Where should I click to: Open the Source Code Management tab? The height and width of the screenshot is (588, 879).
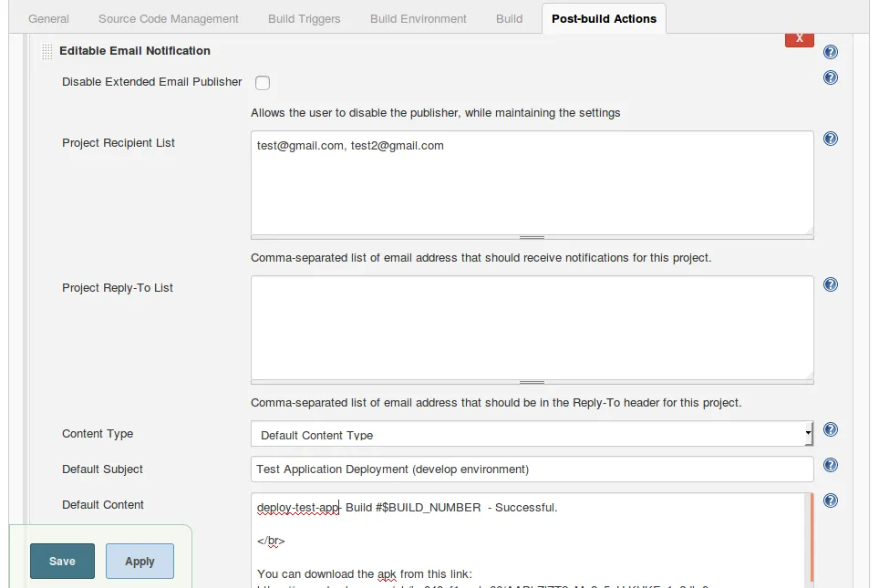169,18
